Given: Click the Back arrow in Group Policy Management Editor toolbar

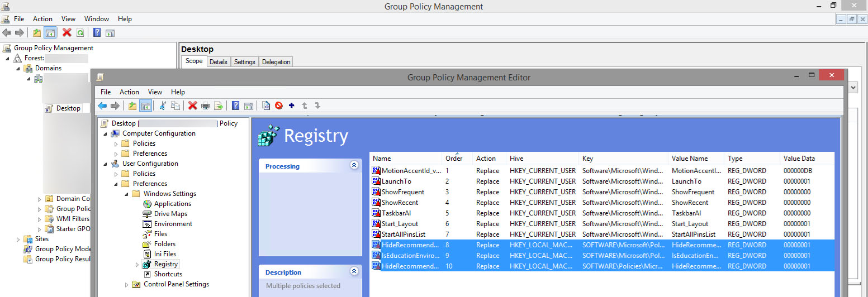Looking at the screenshot, I should pyautogui.click(x=102, y=106).
